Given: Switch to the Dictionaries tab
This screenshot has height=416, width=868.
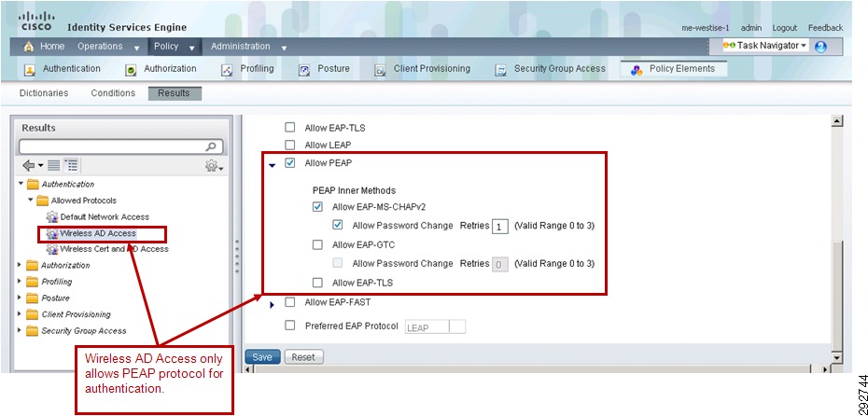Looking at the screenshot, I should (x=44, y=93).
